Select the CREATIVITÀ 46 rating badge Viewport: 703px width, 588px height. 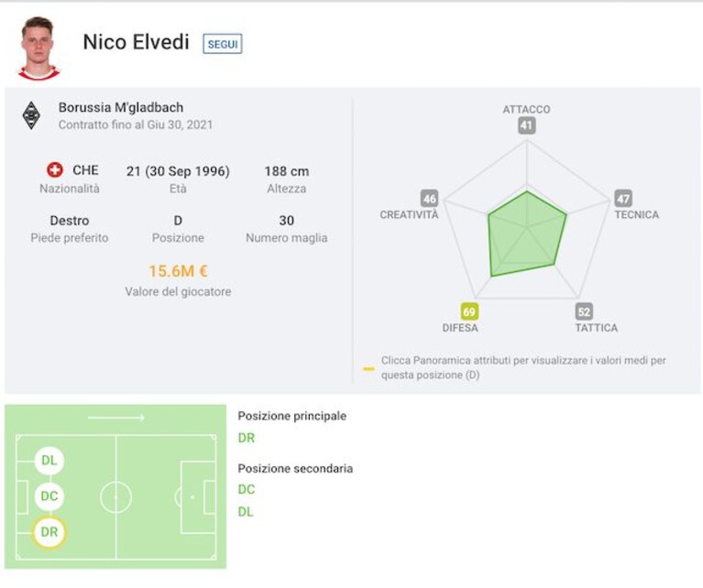429,199
